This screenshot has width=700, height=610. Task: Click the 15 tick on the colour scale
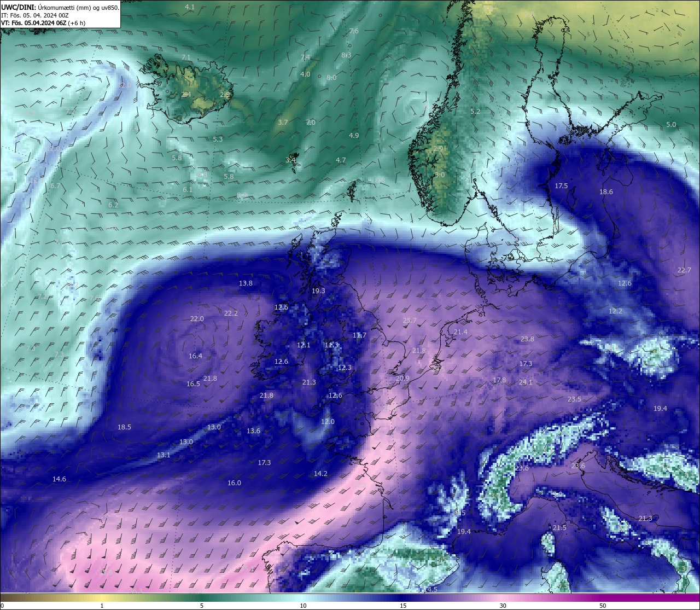tap(403, 606)
